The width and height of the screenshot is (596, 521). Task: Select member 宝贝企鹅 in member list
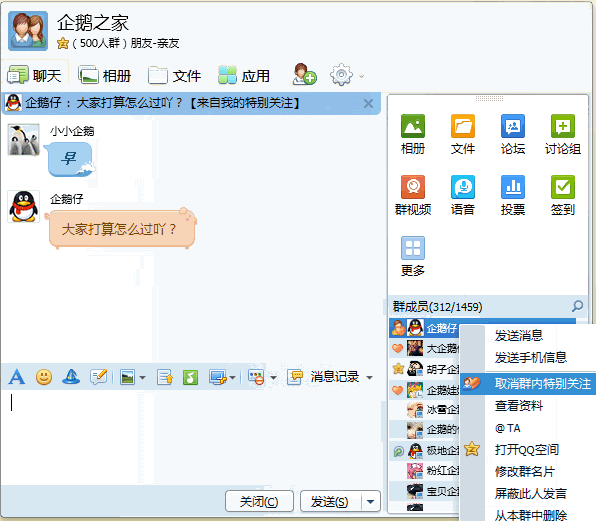pyautogui.click(x=425, y=491)
